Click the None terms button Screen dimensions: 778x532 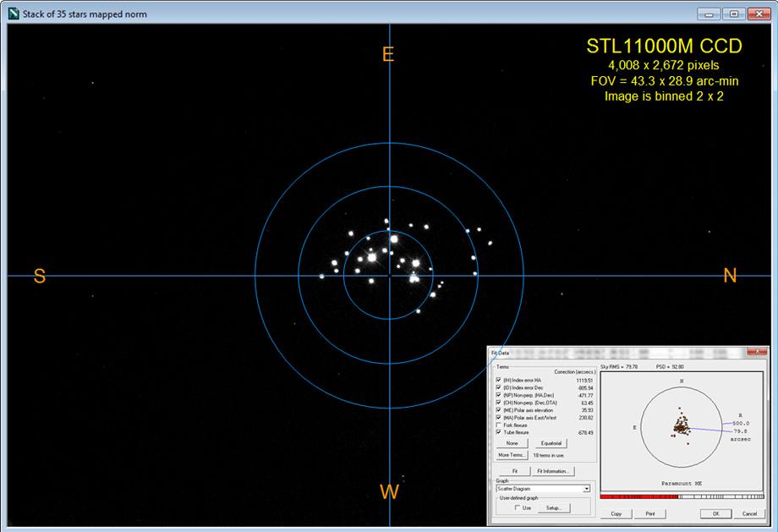point(512,443)
